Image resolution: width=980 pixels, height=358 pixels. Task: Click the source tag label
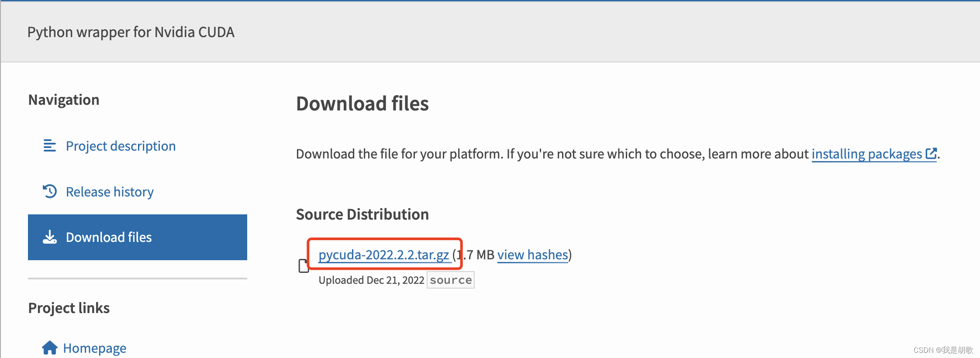(x=451, y=280)
